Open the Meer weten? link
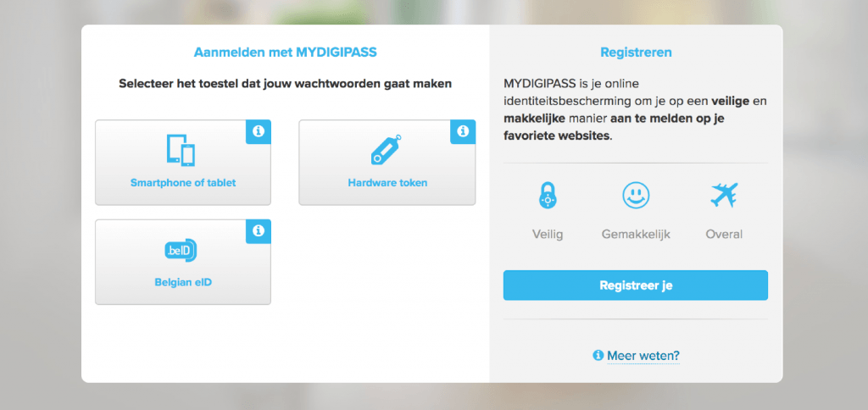The width and height of the screenshot is (868, 410). click(x=643, y=356)
